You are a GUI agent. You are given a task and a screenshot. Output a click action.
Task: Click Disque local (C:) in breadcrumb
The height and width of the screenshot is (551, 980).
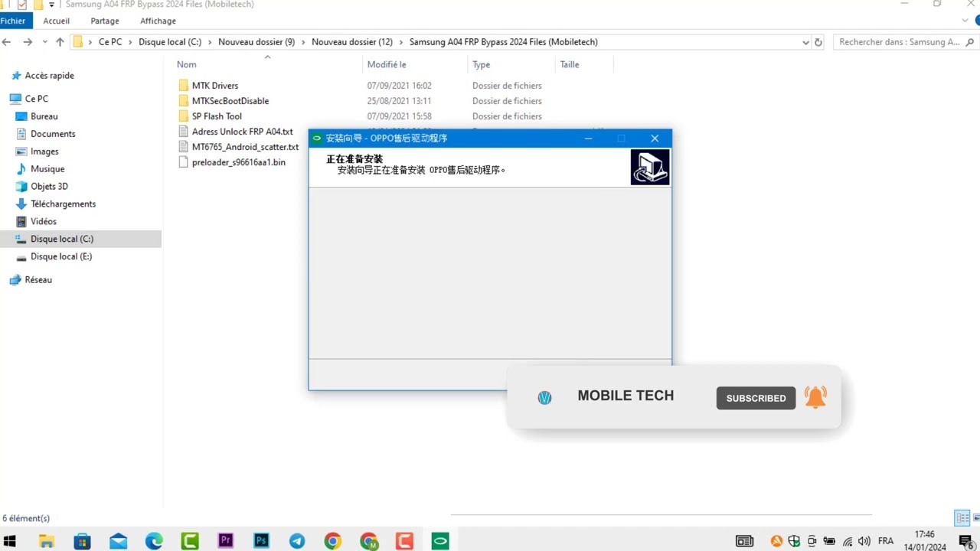click(170, 42)
